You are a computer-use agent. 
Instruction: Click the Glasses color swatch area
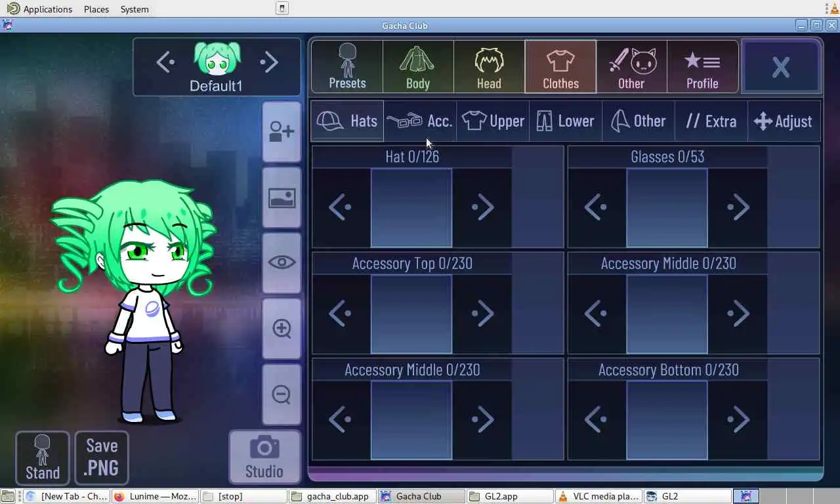793,197
